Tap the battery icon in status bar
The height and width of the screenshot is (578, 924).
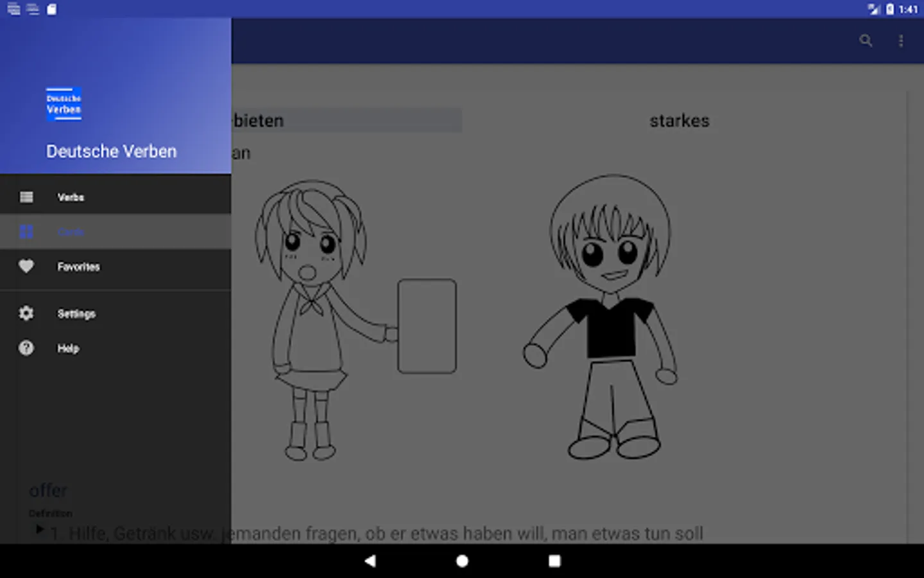click(x=890, y=9)
